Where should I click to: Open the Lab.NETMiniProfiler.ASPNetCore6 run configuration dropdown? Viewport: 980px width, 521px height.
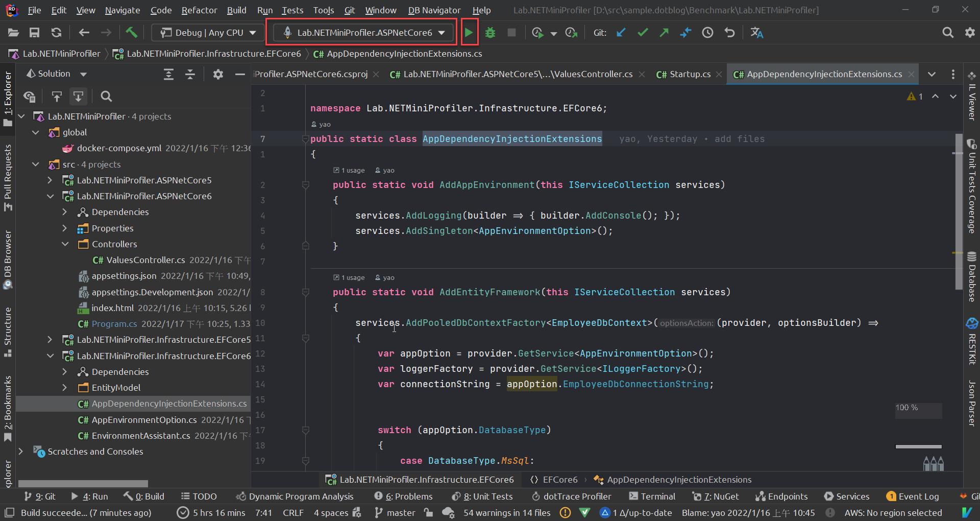pos(363,33)
